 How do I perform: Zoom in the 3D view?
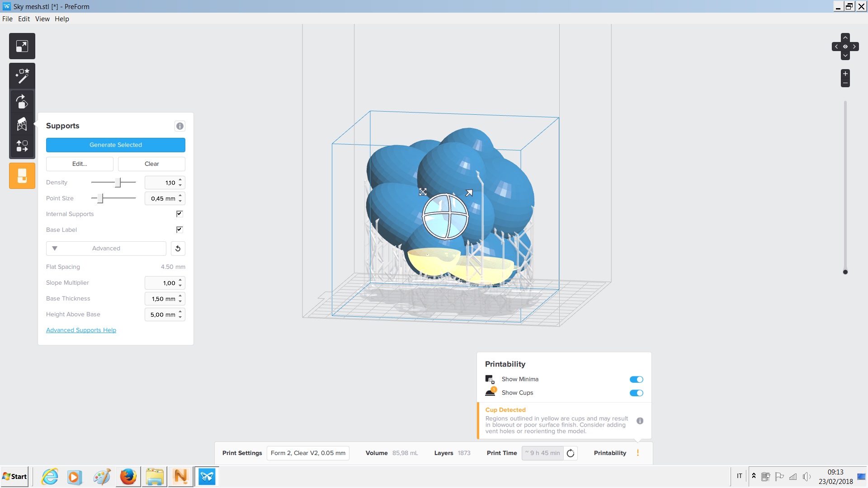pos(845,74)
